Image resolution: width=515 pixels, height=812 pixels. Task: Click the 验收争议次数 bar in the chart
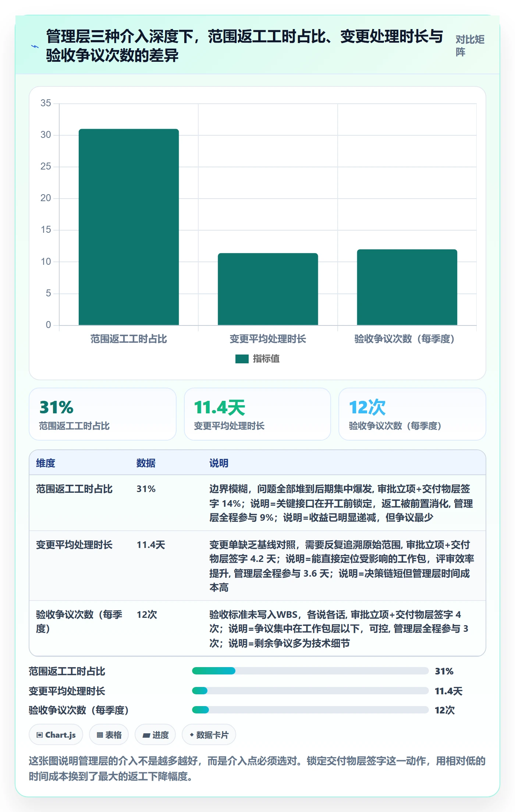[407, 287]
